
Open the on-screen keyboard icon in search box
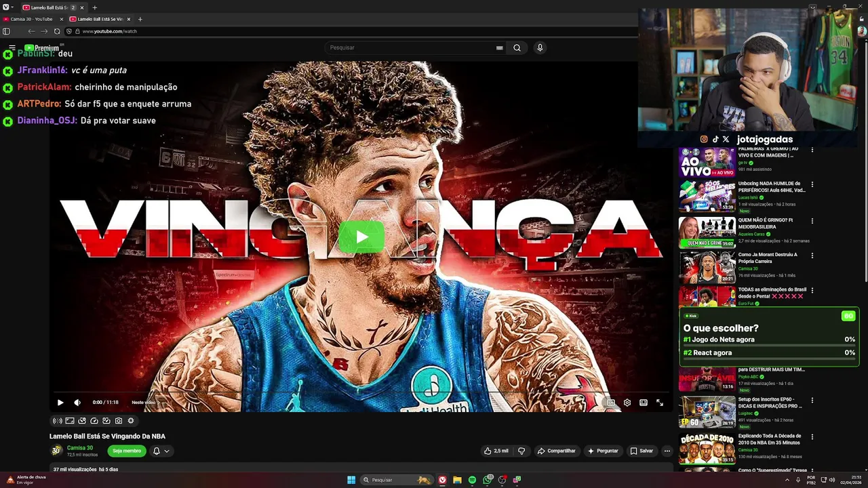pyautogui.click(x=500, y=48)
